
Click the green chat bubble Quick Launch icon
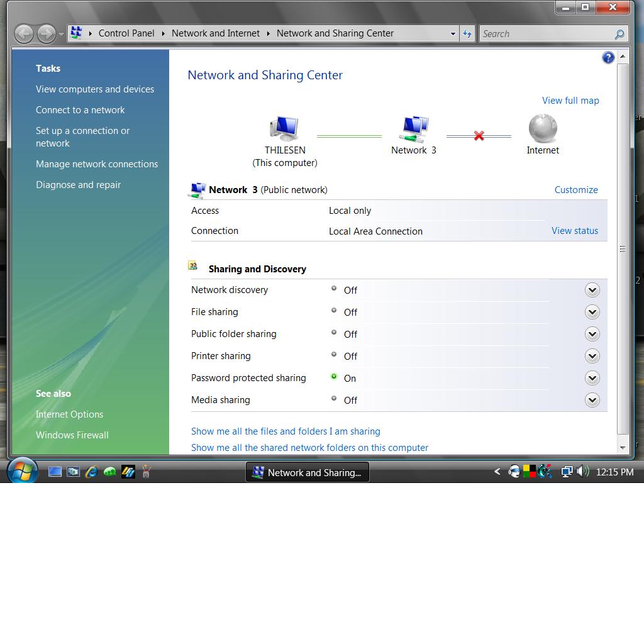pos(109,472)
